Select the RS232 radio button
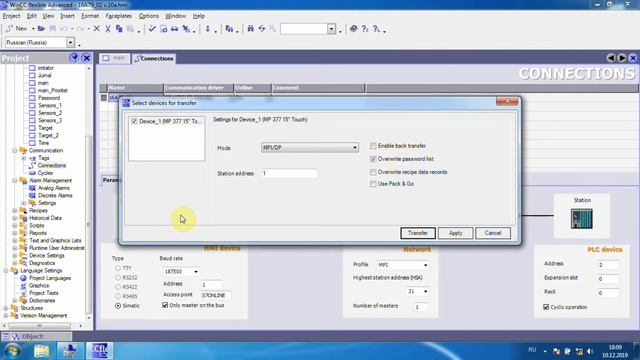Viewport: 640px width, 360px height. pos(118,278)
